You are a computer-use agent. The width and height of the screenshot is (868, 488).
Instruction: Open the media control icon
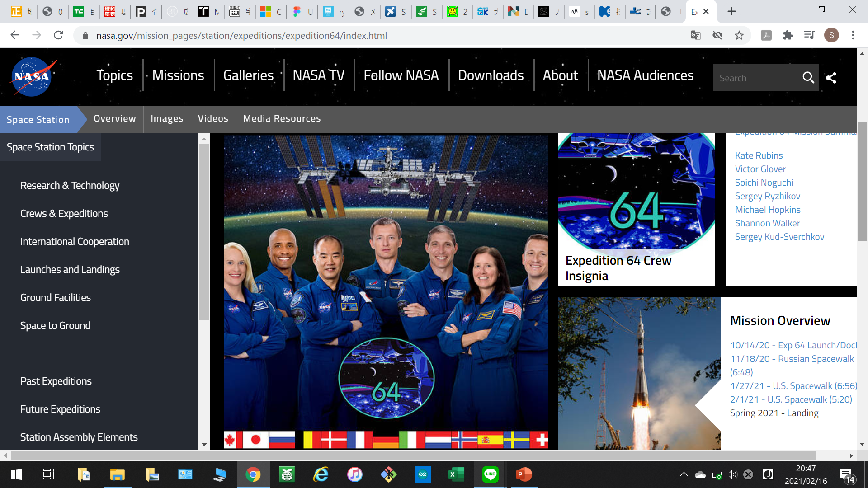(x=810, y=35)
